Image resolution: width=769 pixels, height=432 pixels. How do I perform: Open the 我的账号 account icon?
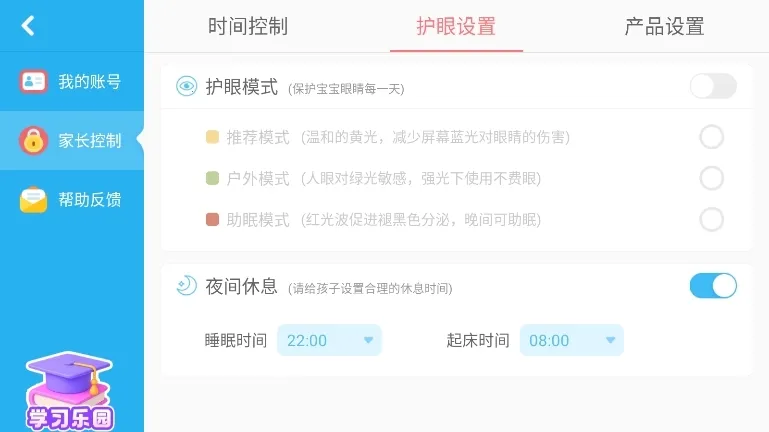(x=34, y=82)
